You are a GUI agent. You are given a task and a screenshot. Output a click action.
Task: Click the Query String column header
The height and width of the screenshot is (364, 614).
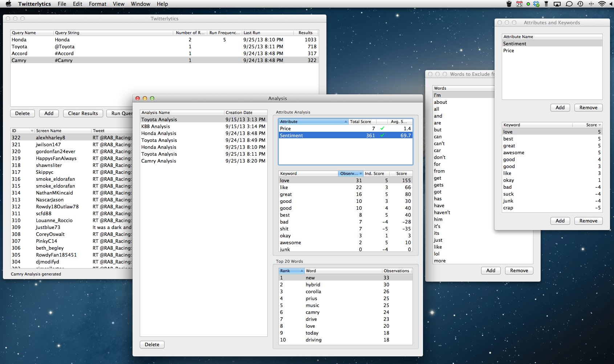pos(113,33)
